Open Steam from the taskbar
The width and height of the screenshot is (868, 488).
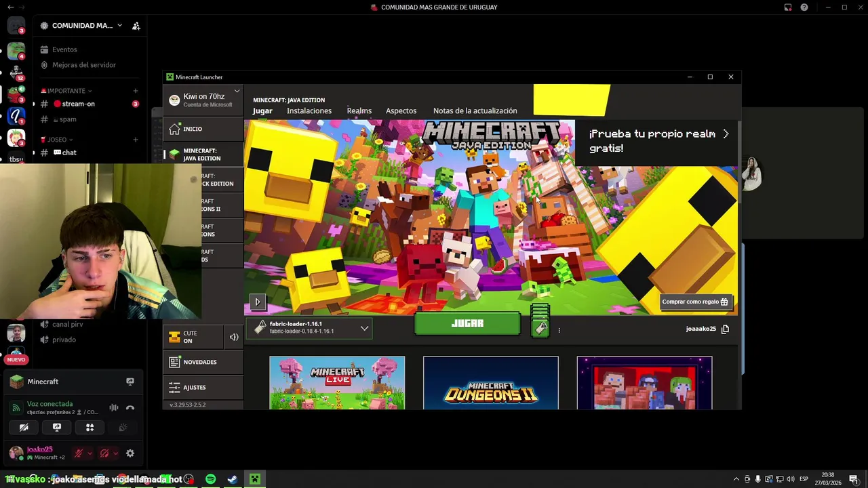(x=232, y=479)
